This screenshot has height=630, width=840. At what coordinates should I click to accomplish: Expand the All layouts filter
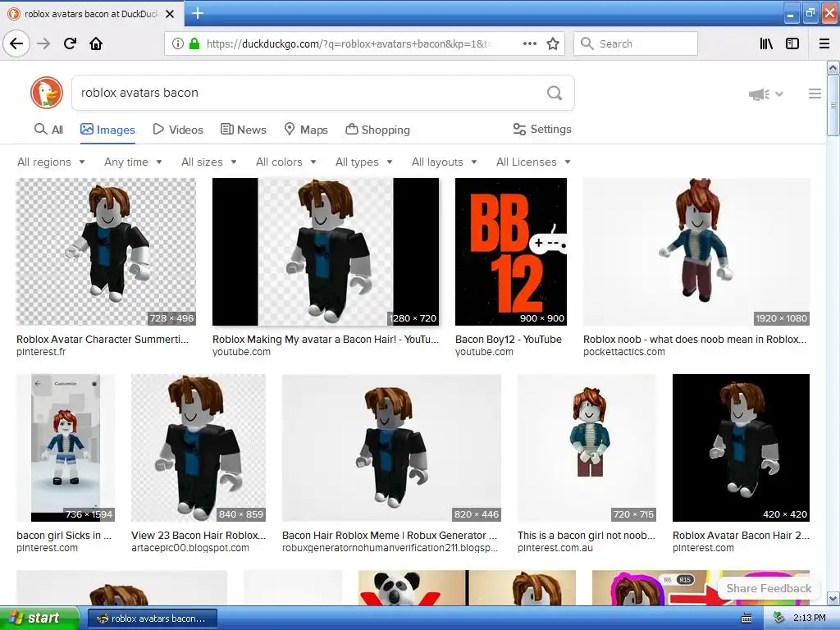tap(444, 162)
